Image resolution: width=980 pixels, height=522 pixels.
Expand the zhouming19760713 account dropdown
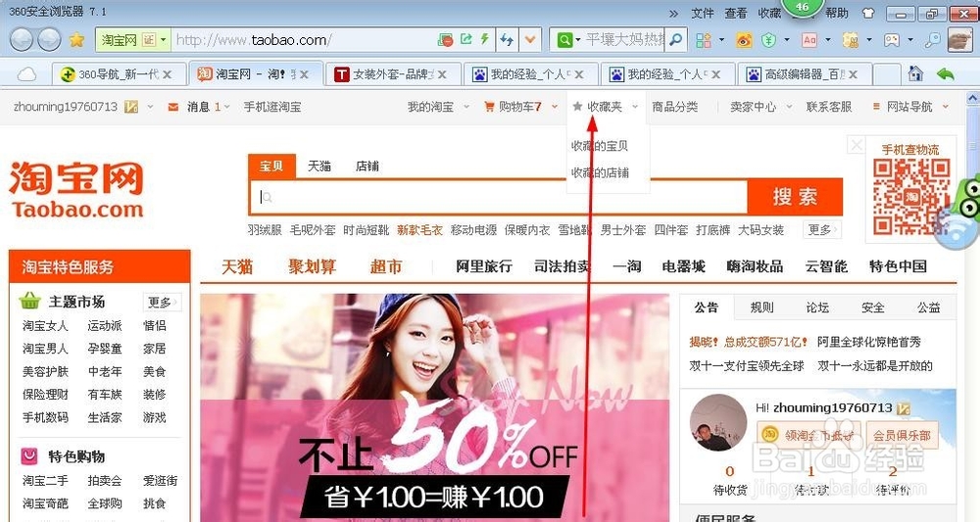150,107
